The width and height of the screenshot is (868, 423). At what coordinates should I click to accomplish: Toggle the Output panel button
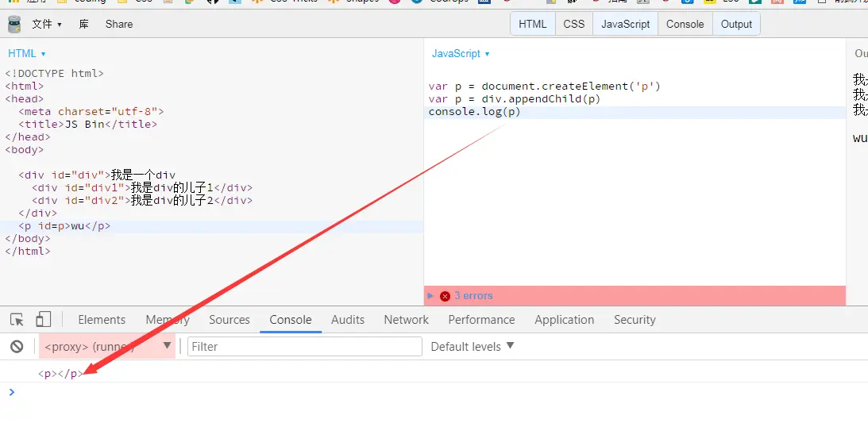click(736, 25)
